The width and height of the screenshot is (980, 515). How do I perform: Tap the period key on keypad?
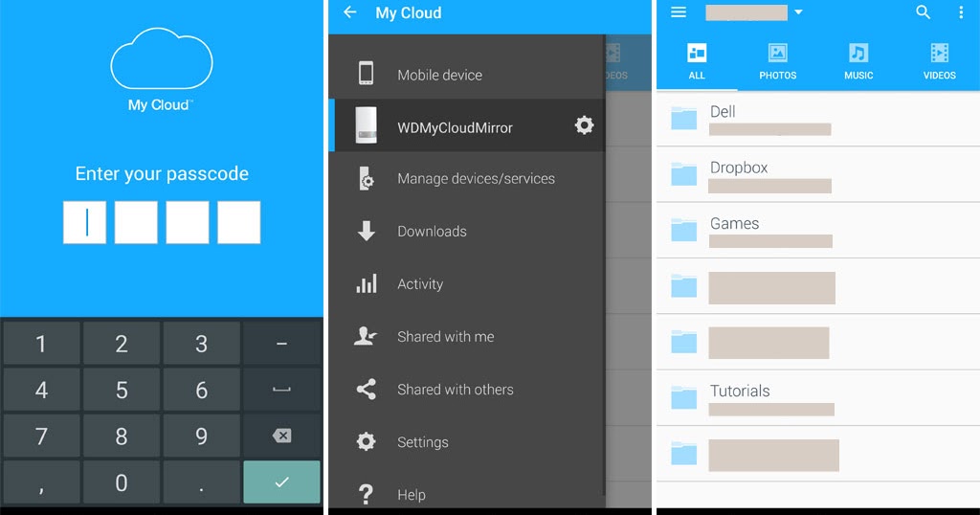click(x=201, y=481)
